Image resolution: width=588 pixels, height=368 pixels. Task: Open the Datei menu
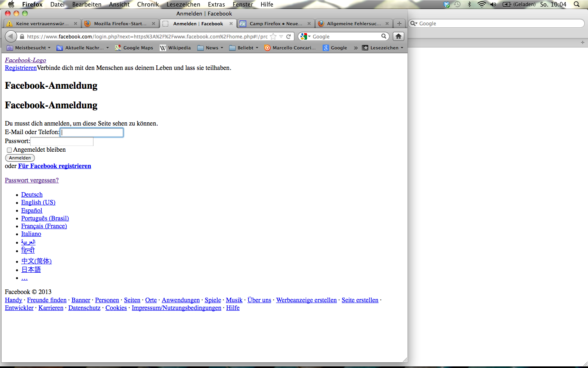58,4
